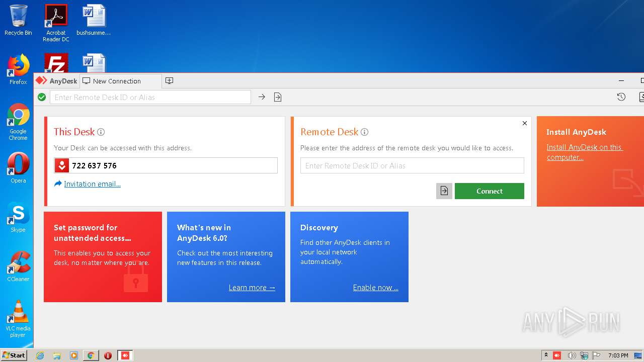This screenshot has width=644, height=362.
Task: Click the connect arrow in address bar
Action: pos(262,97)
